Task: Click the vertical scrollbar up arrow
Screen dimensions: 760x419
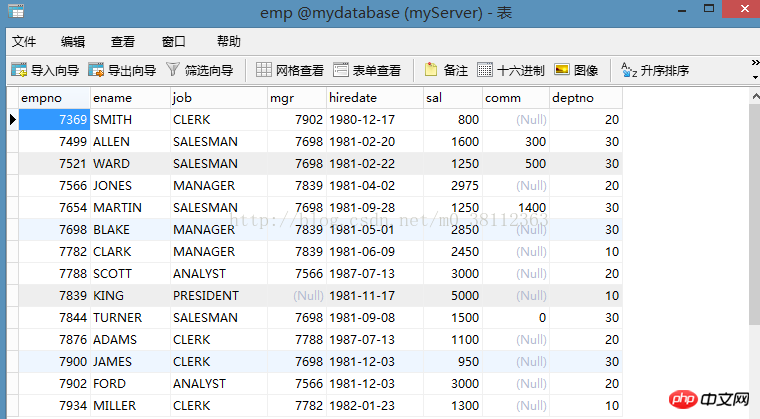Action: coord(755,96)
